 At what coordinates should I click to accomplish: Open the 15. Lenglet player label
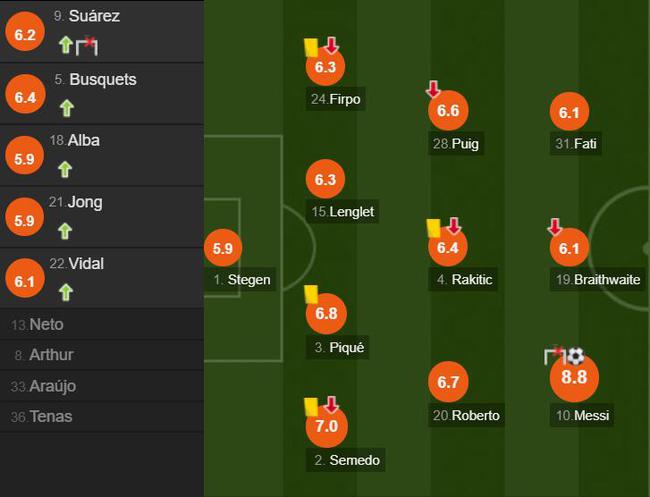[x=342, y=212]
